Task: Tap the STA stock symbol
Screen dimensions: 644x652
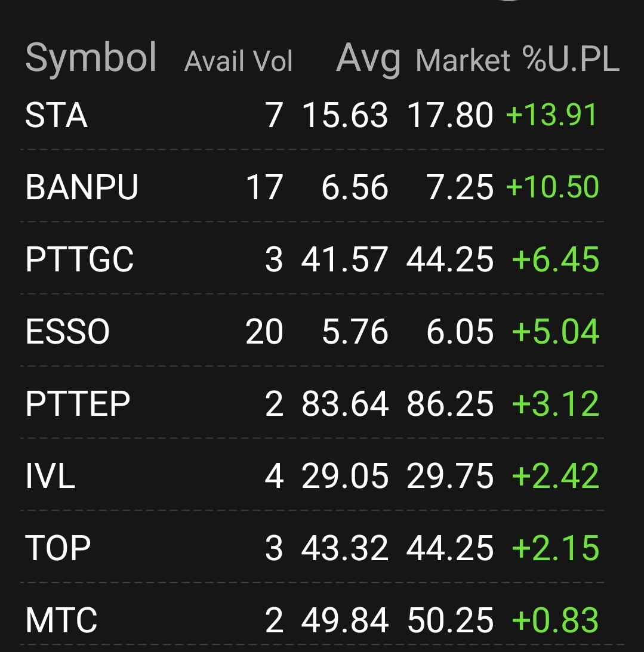Action: 56,115
